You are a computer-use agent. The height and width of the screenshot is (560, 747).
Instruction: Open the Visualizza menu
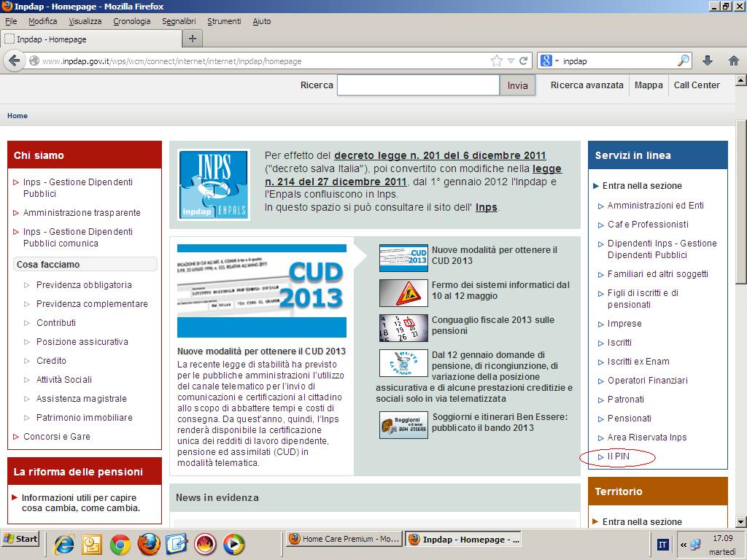[85, 21]
